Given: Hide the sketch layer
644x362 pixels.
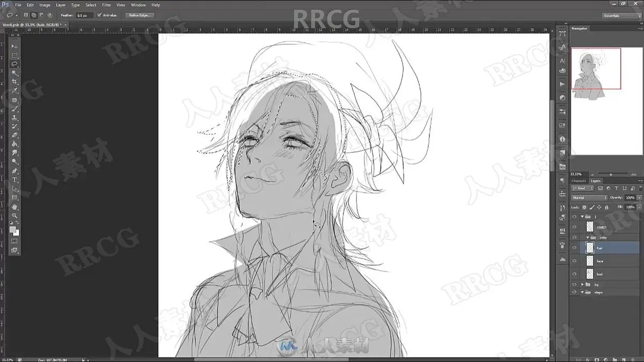Looking at the screenshot, I should pos(574,227).
